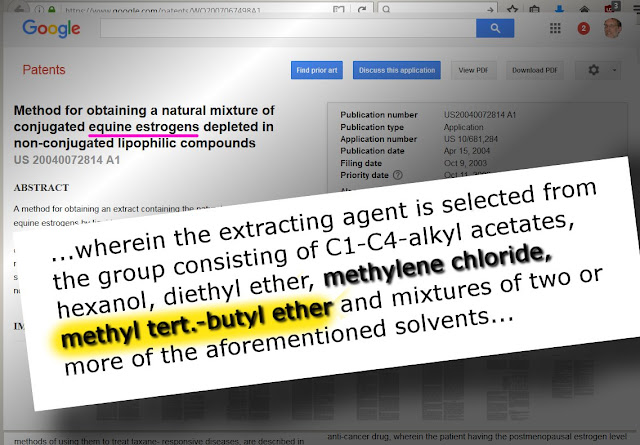This screenshot has height=445, width=640.
Task: Click the View PDF button
Action: pyautogui.click(x=473, y=70)
